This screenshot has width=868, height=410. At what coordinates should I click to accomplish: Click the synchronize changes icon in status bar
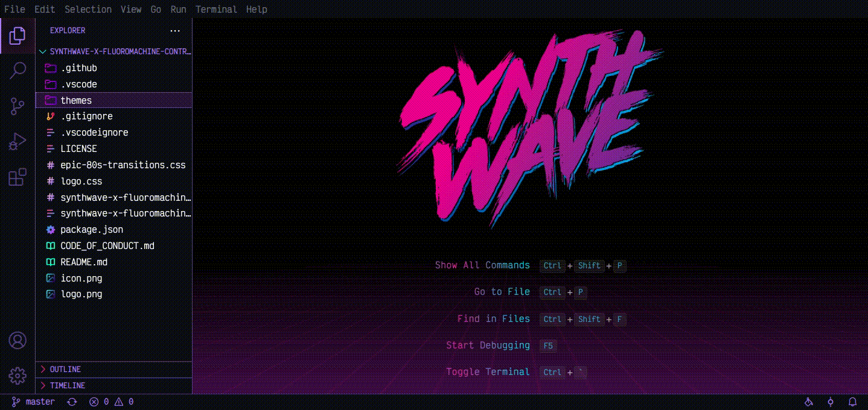(72, 402)
